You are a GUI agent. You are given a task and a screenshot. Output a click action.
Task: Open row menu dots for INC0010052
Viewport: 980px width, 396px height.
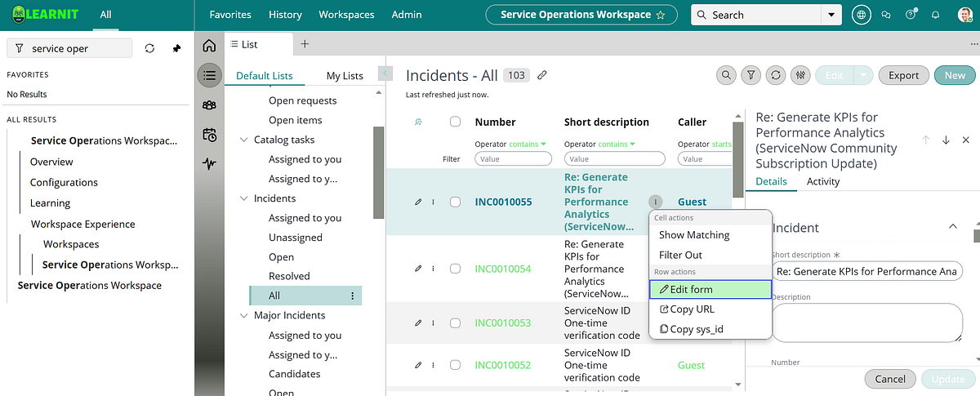click(433, 365)
